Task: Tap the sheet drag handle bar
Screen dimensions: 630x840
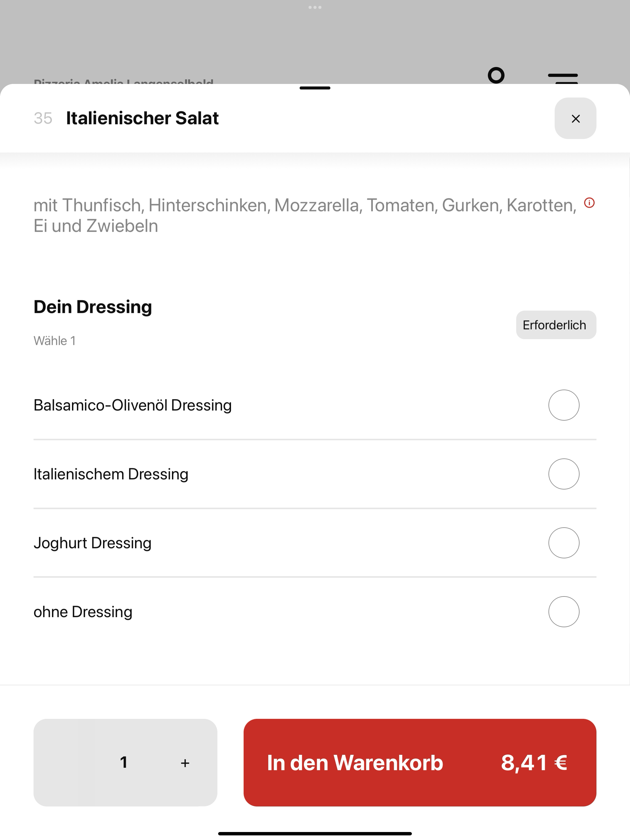Action: point(315,88)
